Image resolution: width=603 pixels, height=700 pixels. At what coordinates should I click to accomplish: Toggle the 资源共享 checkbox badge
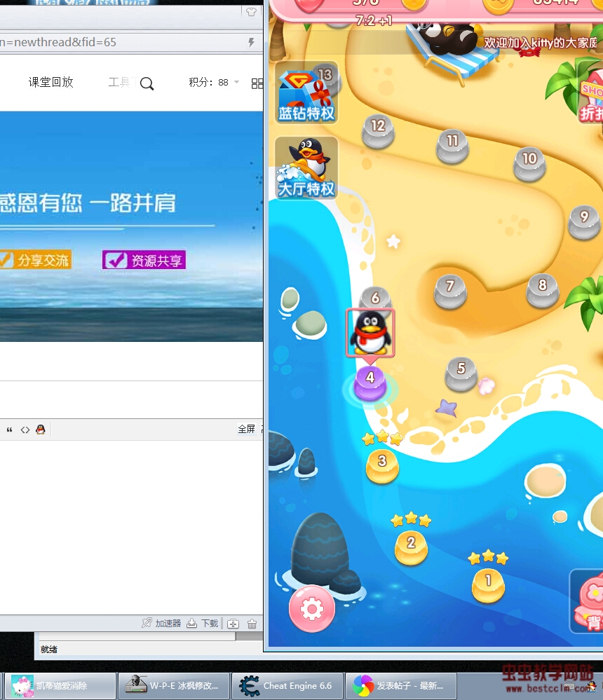(x=144, y=261)
